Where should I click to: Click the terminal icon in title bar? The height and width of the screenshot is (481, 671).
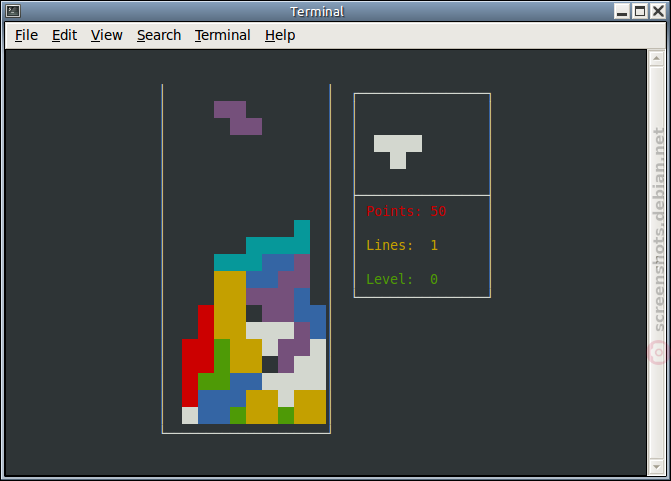point(13,11)
